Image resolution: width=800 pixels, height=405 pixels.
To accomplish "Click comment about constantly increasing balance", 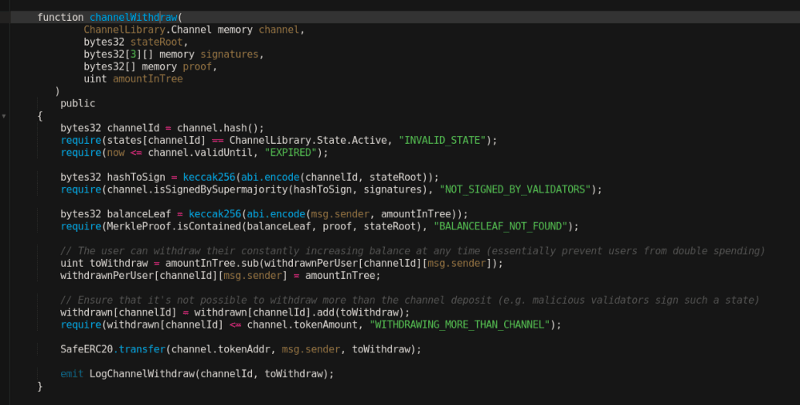I will 412,251.
